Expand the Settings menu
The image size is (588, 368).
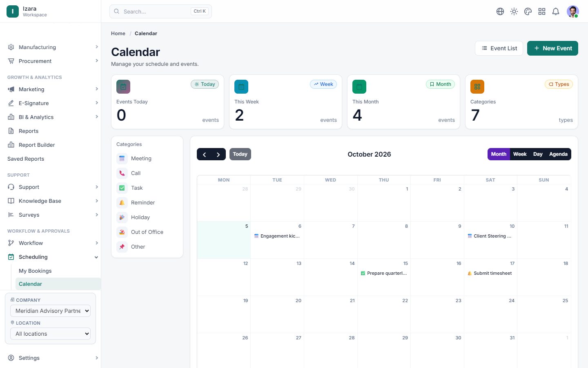53,358
